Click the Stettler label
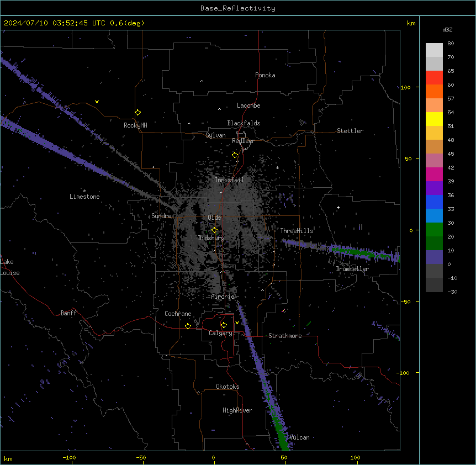This screenshot has height=465, width=476. pyautogui.click(x=350, y=131)
